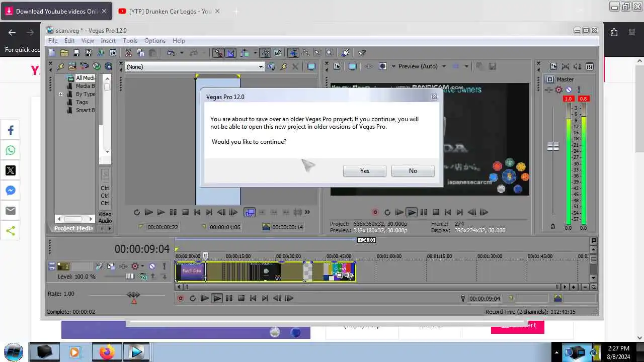
Task: Click Loop Playback on the timeline transport
Action: 193,298
